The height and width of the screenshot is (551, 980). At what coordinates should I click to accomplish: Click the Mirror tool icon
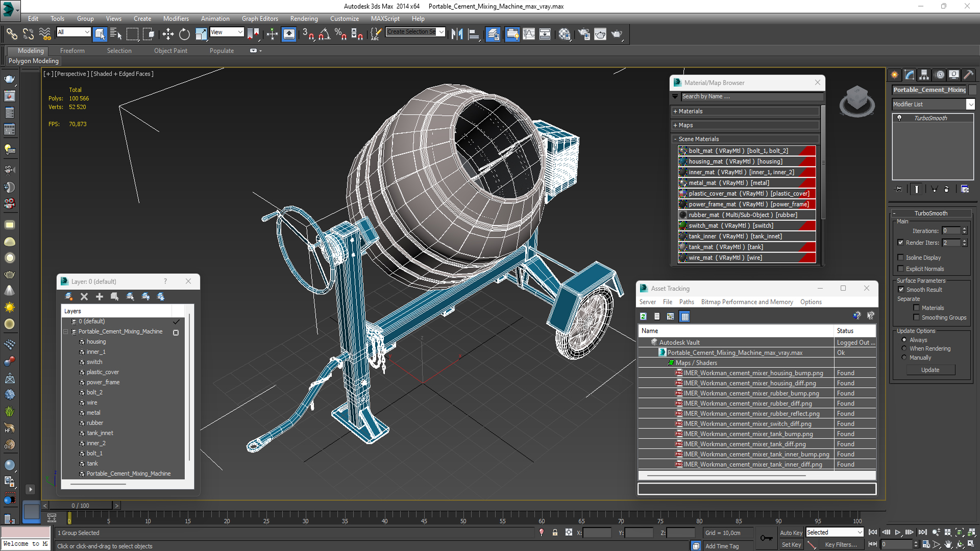pyautogui.click(x=457, y=34)
